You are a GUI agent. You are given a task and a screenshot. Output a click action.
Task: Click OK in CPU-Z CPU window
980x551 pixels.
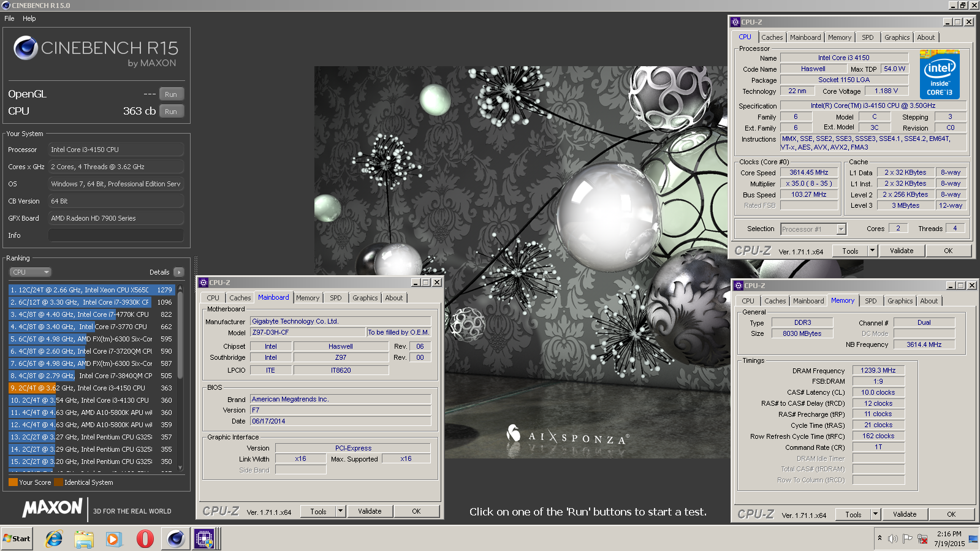(948, 251)
